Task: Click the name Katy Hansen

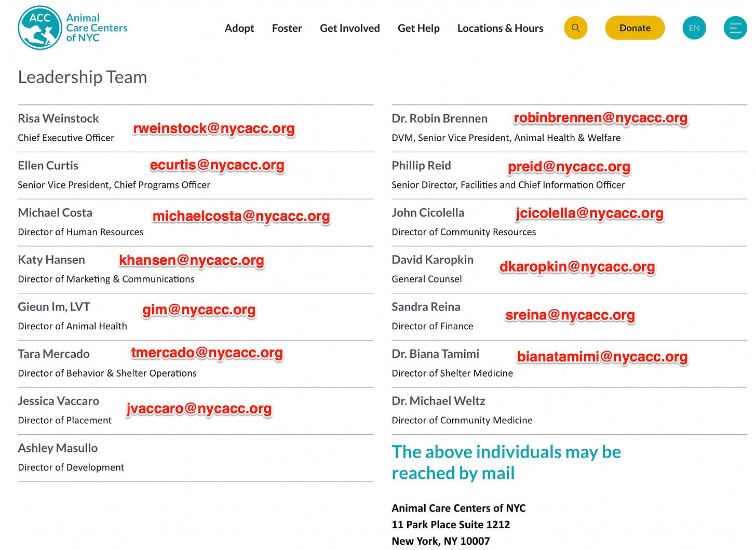Action: point(51,260)
